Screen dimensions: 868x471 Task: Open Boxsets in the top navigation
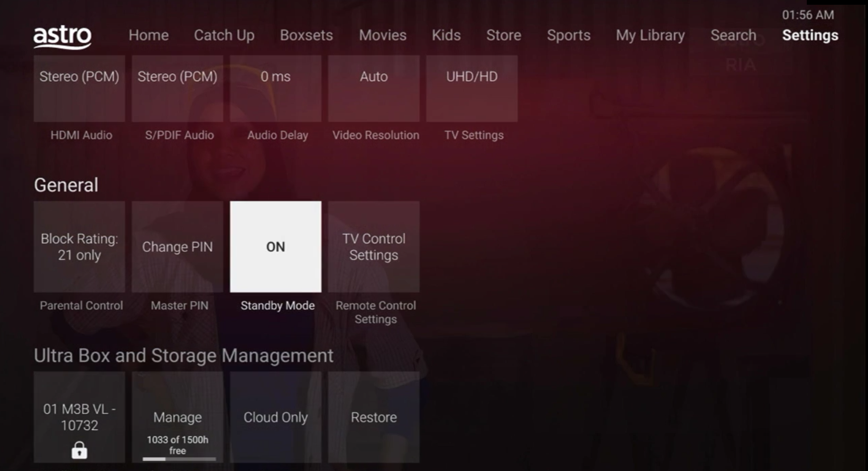tap(306, 35)
